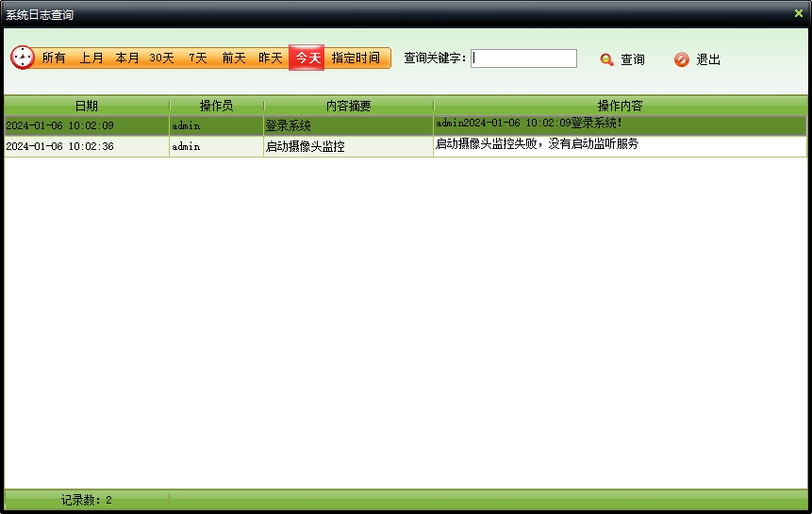Sort by the 操作员 column header
This screenshot has width=812, height=514.
[x=216, y=106]
